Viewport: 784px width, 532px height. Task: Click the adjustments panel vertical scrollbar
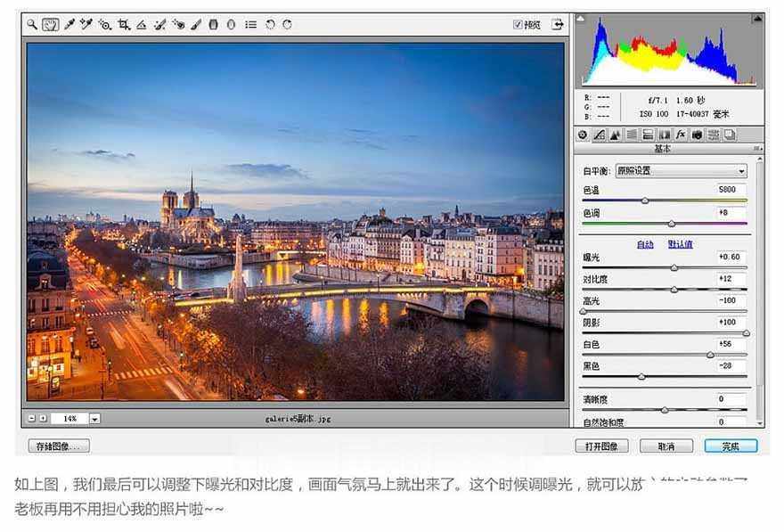[x=759, y=291]
